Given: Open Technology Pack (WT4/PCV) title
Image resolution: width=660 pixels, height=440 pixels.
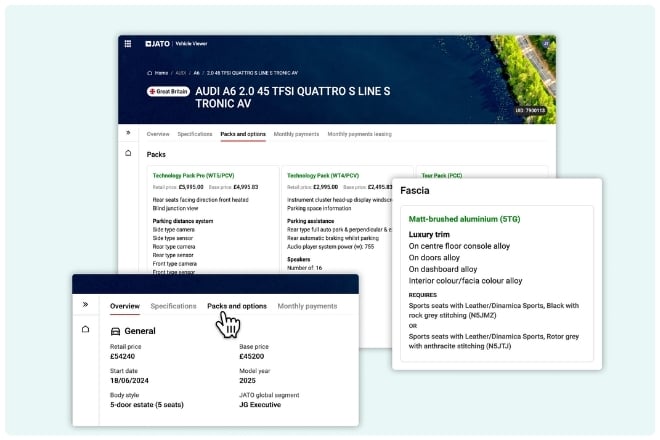Looking at the screenshot, I should 324,175.
